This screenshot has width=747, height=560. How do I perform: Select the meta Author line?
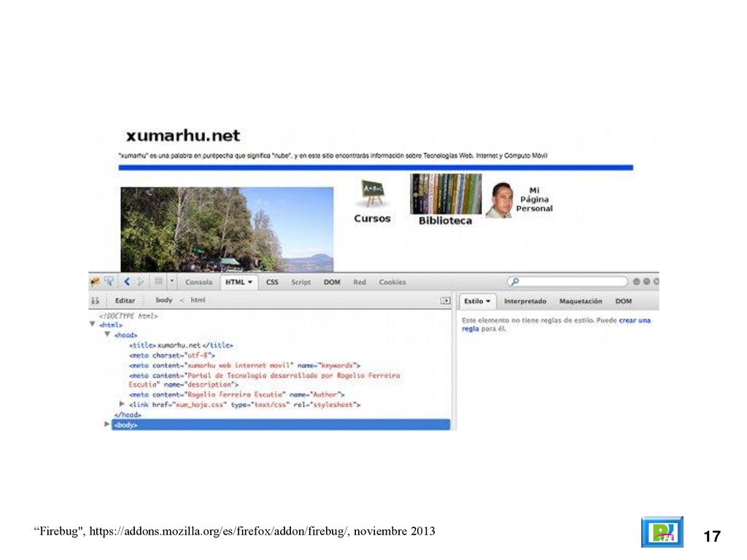pyautogui.click(x=236, y=394)
